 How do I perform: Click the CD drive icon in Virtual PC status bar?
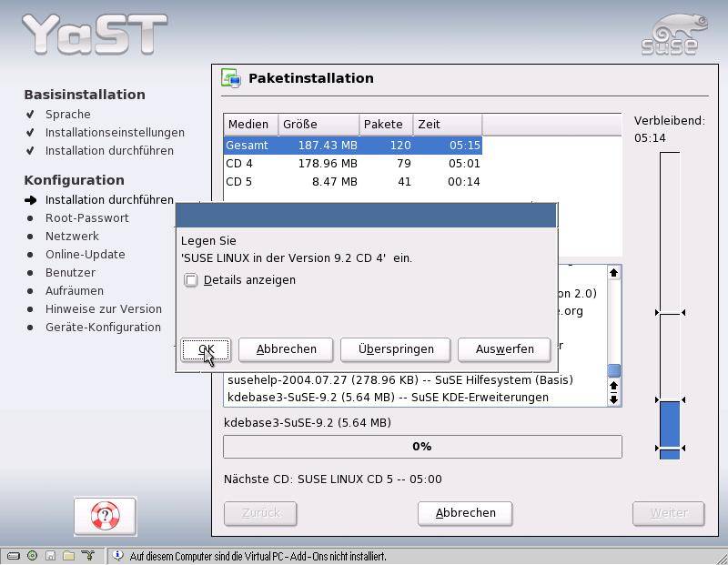pyautogui.click(x=32, y=555)
